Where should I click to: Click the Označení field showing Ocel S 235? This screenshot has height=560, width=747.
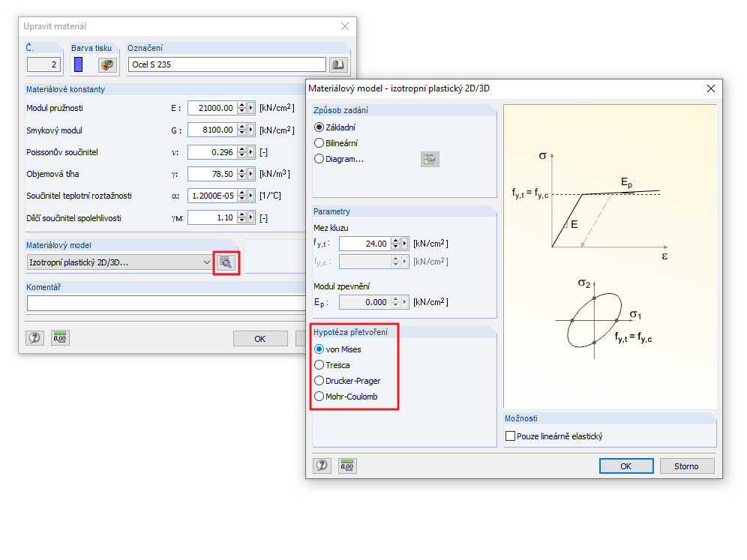coord(225,64)
